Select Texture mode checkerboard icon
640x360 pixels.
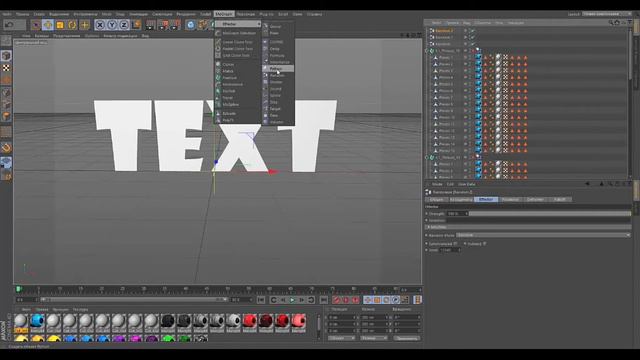6,68
